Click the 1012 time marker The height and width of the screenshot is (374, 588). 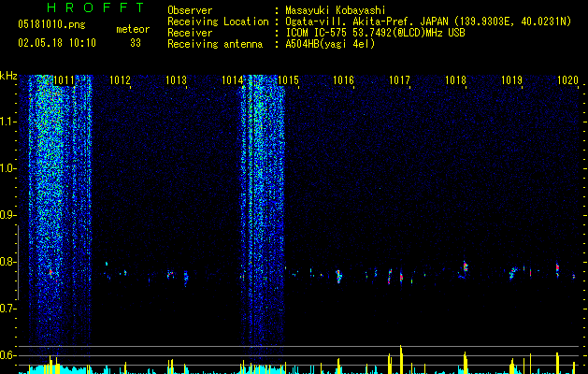pos(120,80)
